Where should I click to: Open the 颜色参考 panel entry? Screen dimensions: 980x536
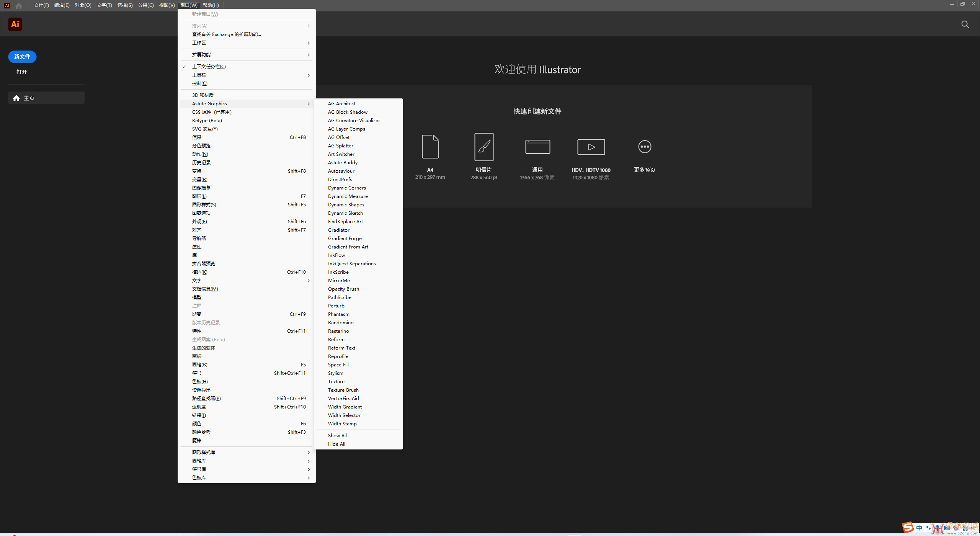[x=247, y=432]
